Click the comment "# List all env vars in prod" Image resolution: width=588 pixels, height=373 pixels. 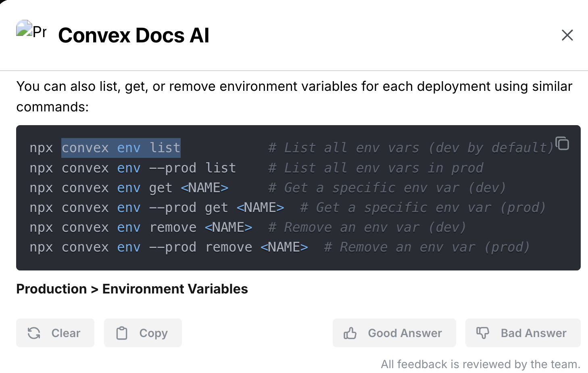pos(375,168)
